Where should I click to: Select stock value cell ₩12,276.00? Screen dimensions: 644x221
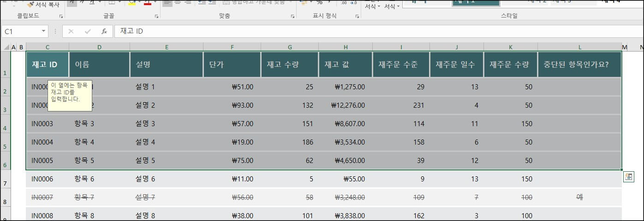click(x=346, y=105)
